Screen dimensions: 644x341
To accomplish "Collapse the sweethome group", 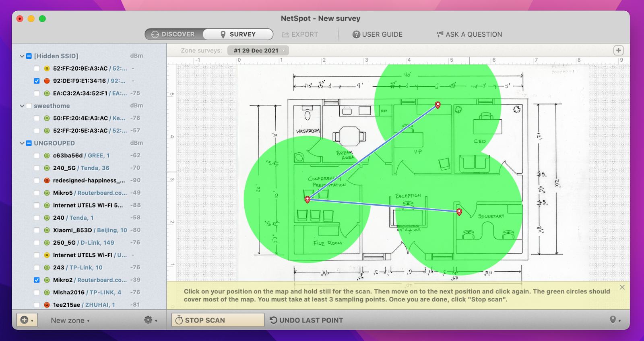I will click(22, 106).
